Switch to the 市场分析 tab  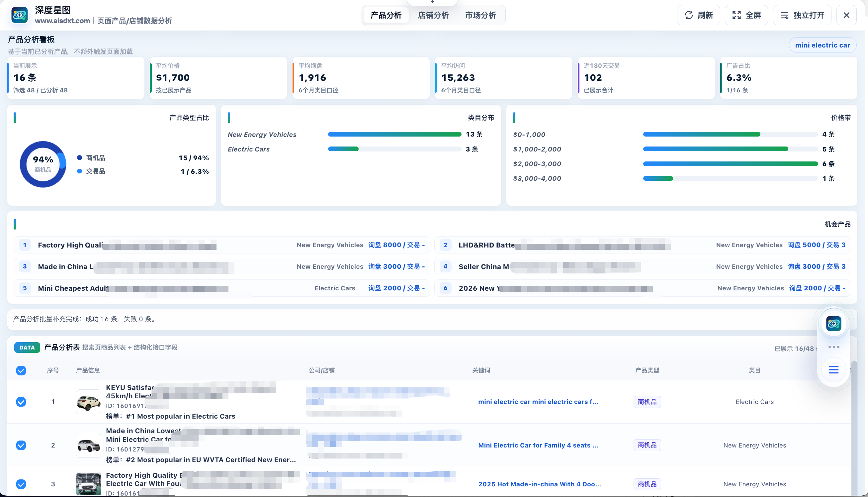pos(480,15)
